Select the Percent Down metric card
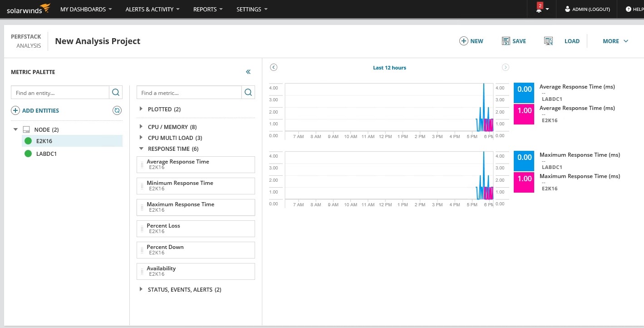The width and height of the screenshot is (644, 328). pyautogui.click(x=196, y=250)
